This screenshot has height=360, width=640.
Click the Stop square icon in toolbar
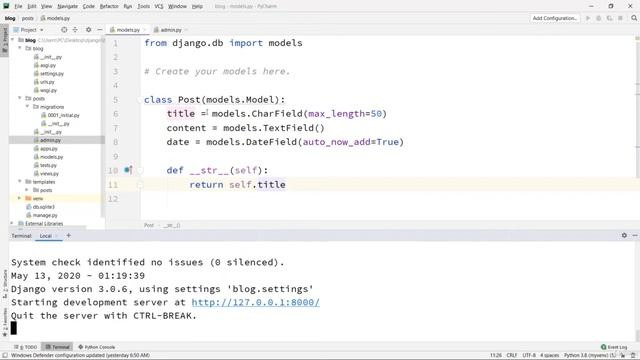pyautogui.click(x=620, y=18)
